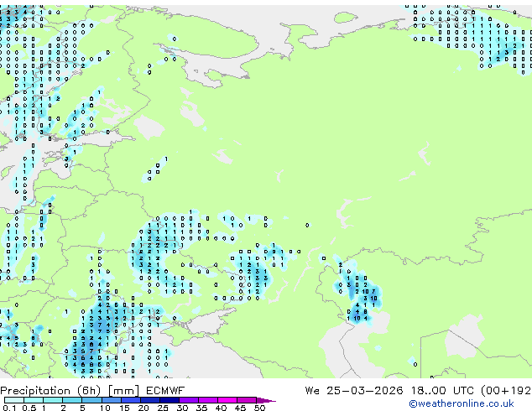Click the '[mm]' unit label
This screenshot has height=411, width=532.
pos(123,391)
